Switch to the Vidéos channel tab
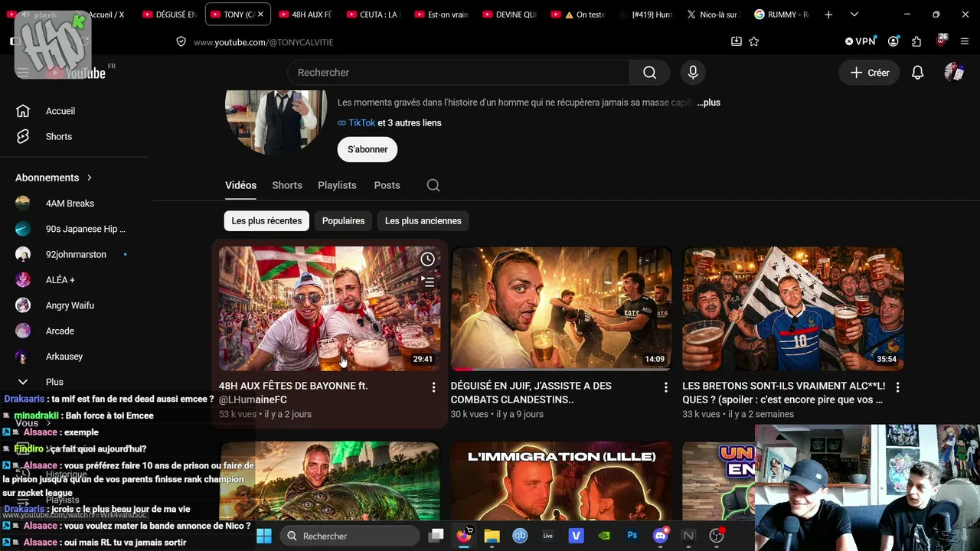The height and width of the screenshot is (551, 980). [x=240, y=185]
